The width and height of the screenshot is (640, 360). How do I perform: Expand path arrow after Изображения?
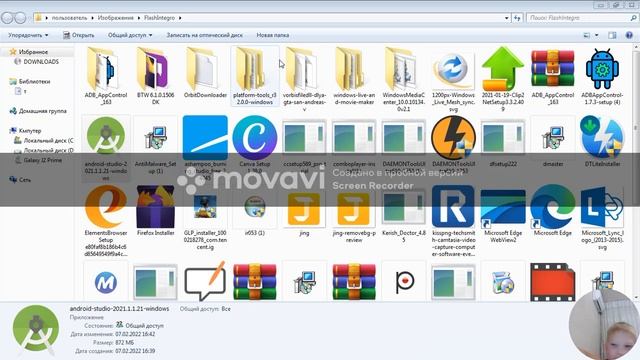tap(139, 18)
